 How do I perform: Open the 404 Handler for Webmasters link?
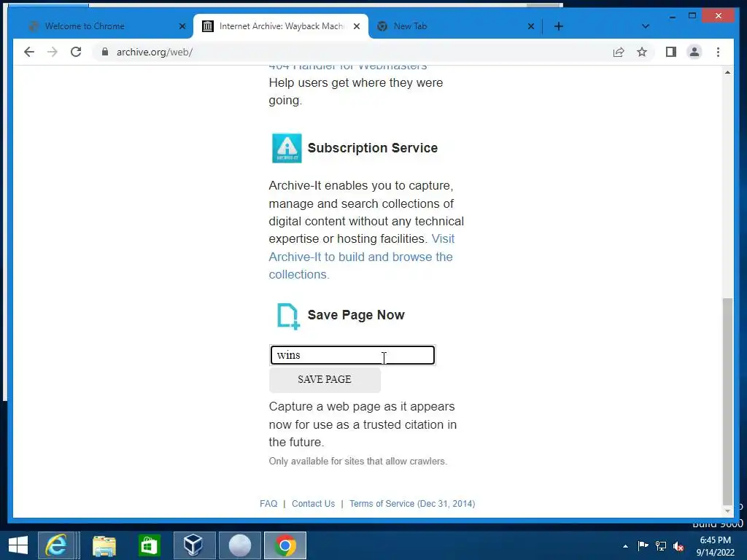tap(348, 66)
